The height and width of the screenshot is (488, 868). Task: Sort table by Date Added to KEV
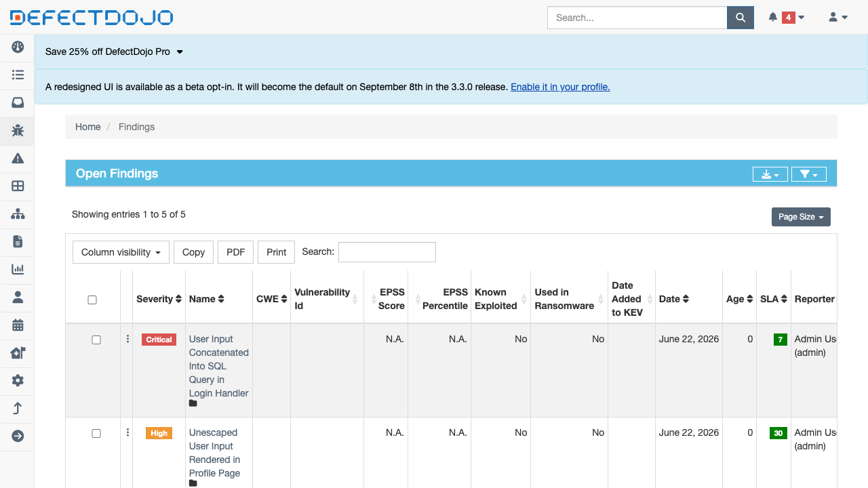point(632,299)
